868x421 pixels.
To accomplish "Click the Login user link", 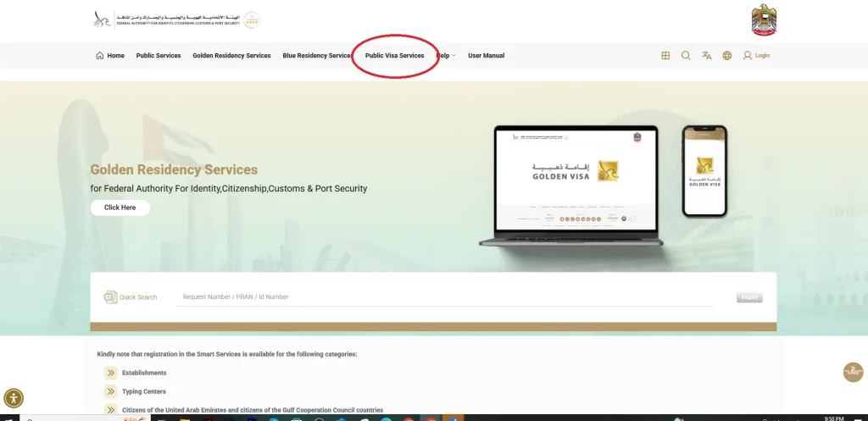I will coord(756,55).
